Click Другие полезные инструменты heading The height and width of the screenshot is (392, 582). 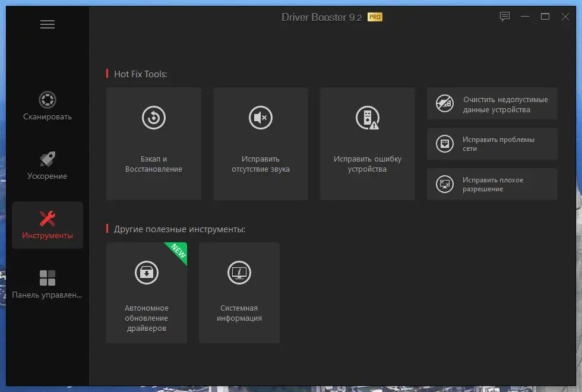coord(179,229)
